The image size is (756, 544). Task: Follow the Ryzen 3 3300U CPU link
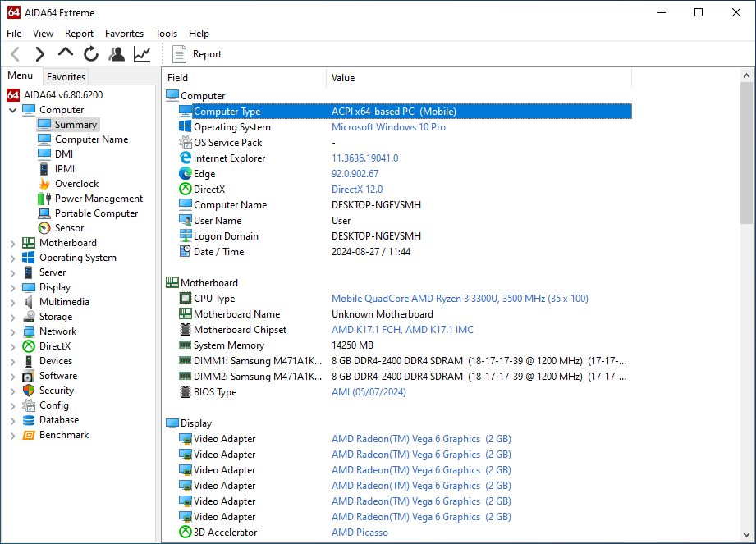[460, 299]
